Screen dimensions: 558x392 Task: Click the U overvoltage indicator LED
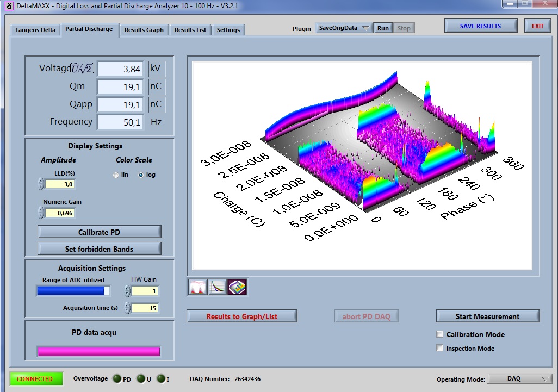tap(141, 379)
